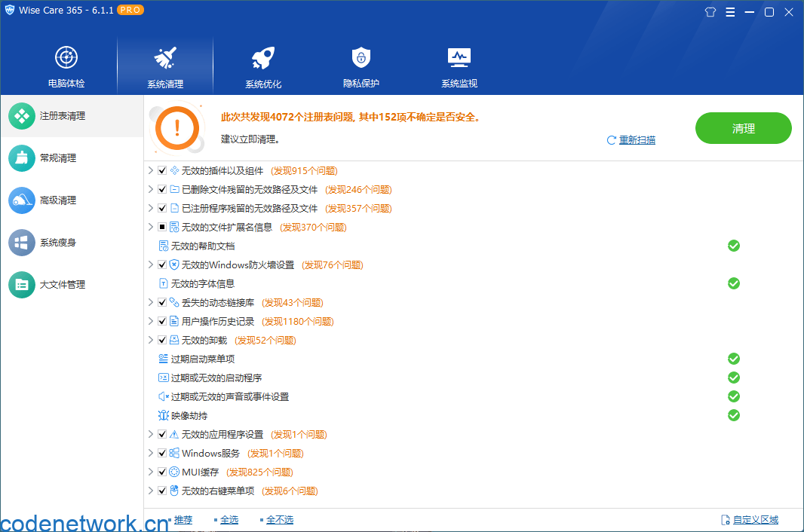Expand 丢失的动态链接库 entry
Screen dimensions: 804x532
pyautogui.click(x=150, y=302)
